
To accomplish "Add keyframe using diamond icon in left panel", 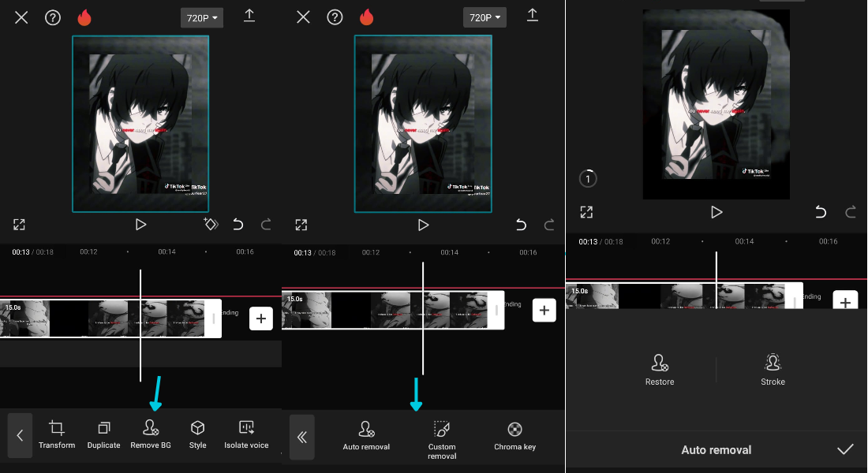I will [x=211, y=224].
